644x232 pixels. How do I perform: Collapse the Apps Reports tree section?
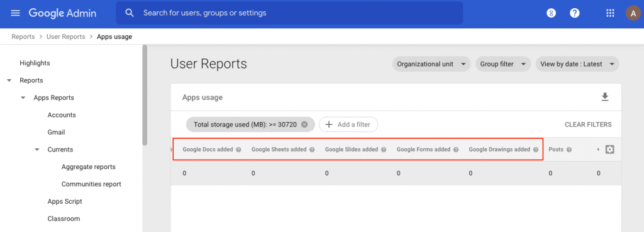(23, 97)
